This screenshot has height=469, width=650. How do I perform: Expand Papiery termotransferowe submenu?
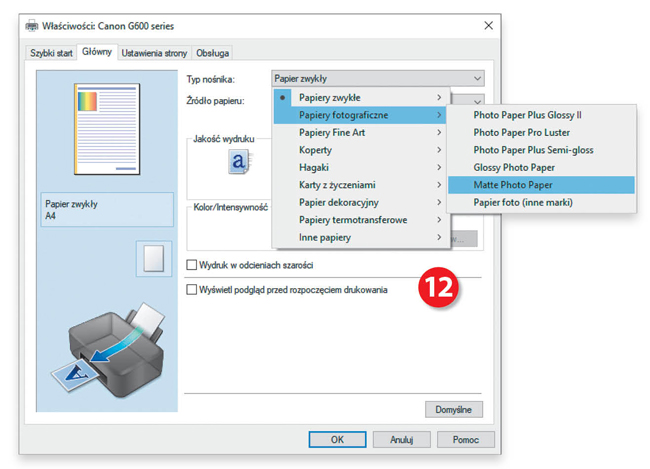click(360, 220)
